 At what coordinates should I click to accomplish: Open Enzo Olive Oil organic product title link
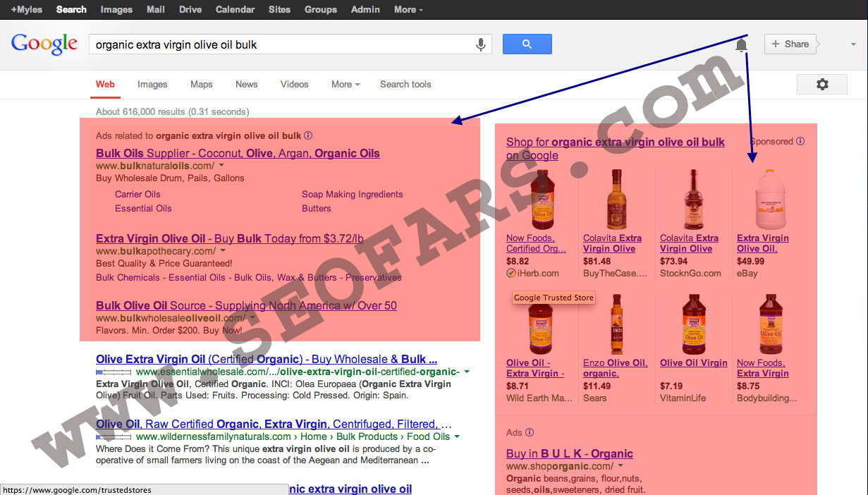615,368
